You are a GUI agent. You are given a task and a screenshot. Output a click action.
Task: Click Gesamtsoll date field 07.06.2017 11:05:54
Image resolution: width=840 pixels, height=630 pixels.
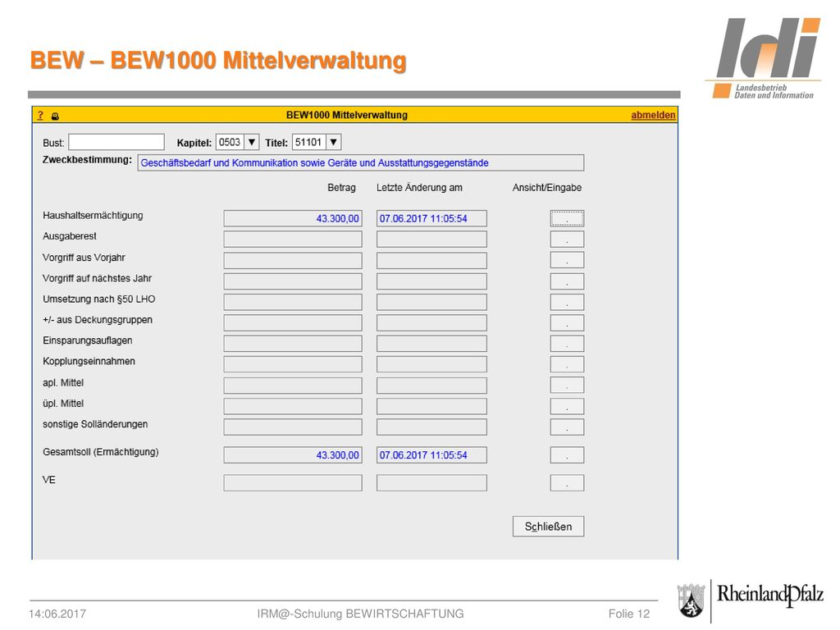(x=431, y=454)
